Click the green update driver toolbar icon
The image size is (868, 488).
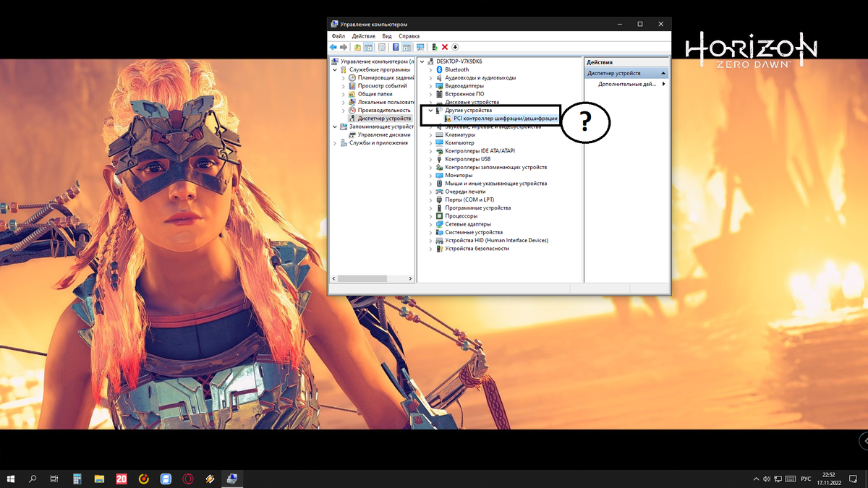[435, 47]
